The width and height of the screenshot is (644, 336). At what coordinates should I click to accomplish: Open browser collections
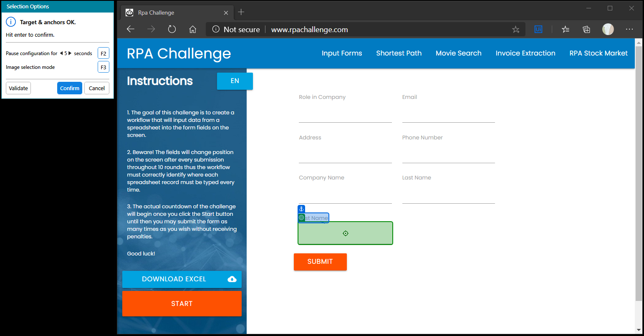coord(586,29)
